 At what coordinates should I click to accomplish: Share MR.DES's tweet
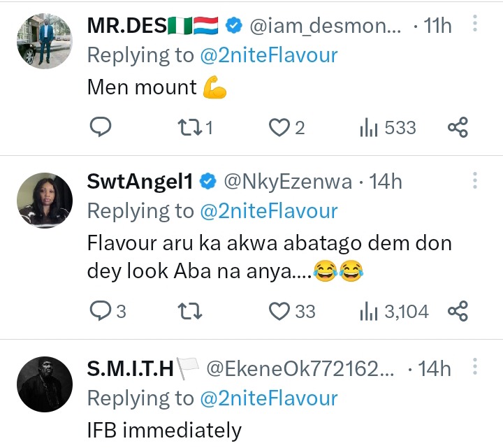(458, 127)
